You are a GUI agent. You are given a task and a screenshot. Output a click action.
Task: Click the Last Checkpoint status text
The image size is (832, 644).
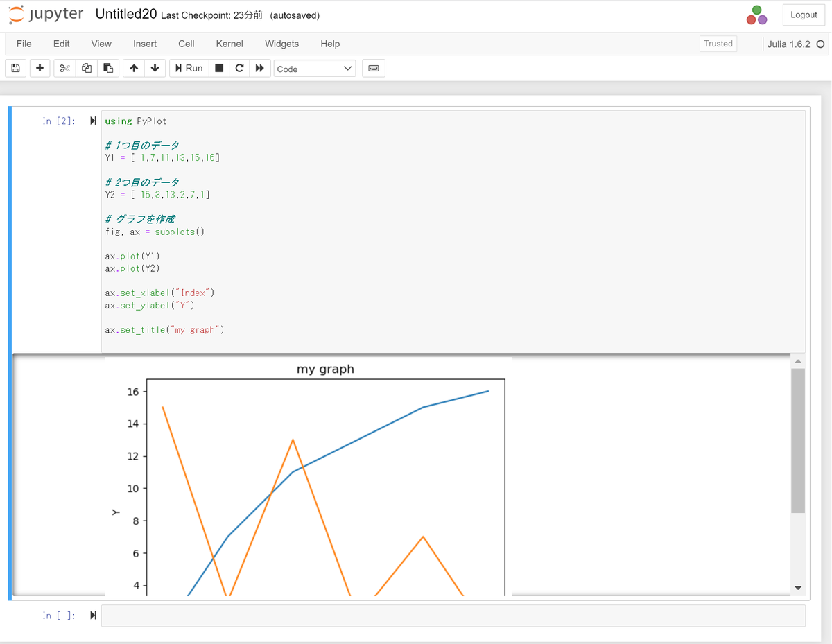pyautogui.click(x=211, y=15)
